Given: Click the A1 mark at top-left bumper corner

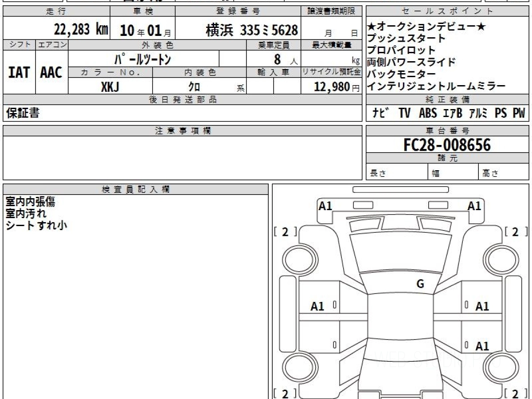Looking at the screenshot, I should (325, 206).
